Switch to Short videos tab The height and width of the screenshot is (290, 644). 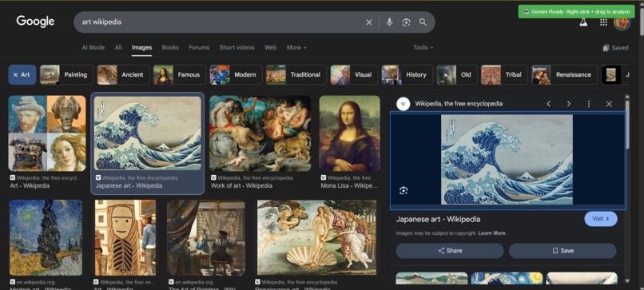coord(237,48)
